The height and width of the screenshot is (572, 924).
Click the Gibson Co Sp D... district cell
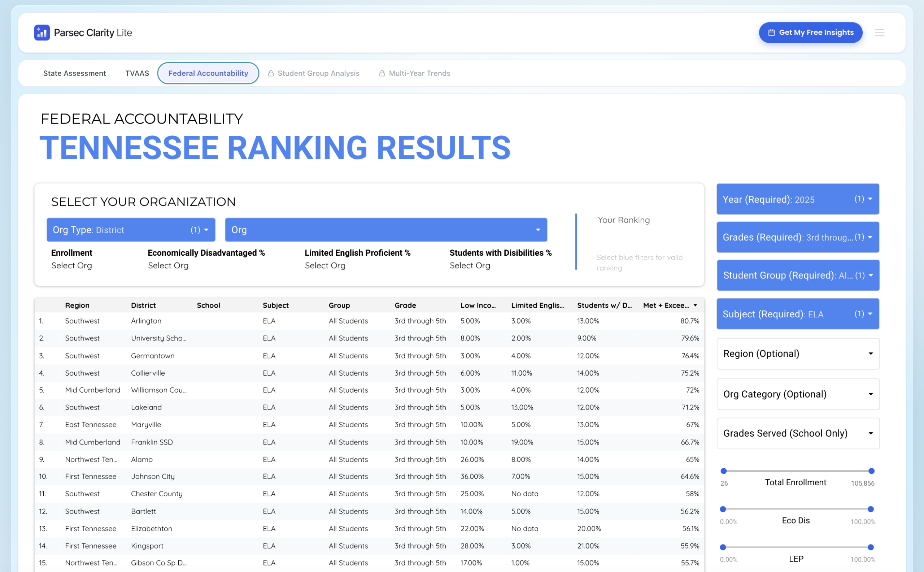tap(159, 563)
